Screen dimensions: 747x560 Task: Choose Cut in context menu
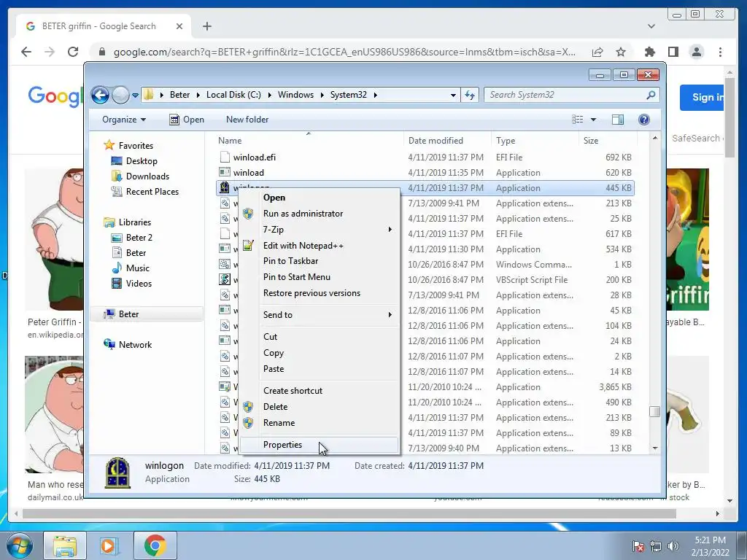pyautogui.click(x=270, y=337)
